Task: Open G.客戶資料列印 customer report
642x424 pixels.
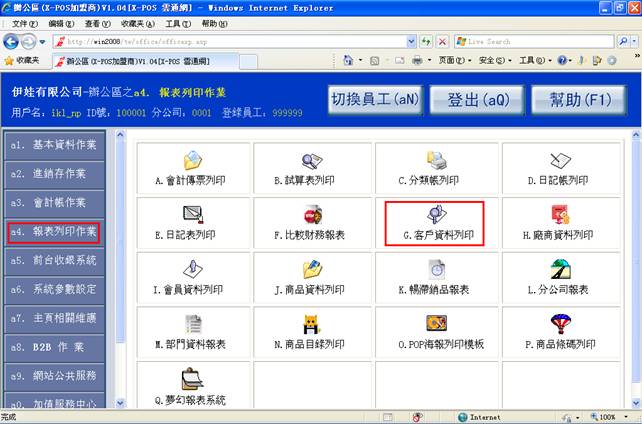Action: 436,214
